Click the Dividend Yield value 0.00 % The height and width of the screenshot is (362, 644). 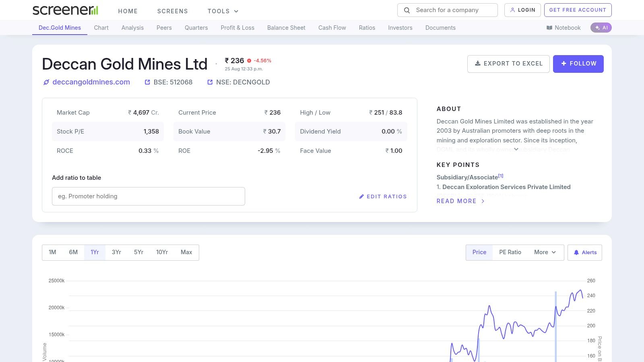pyautogui.click(x=392, y=132)
